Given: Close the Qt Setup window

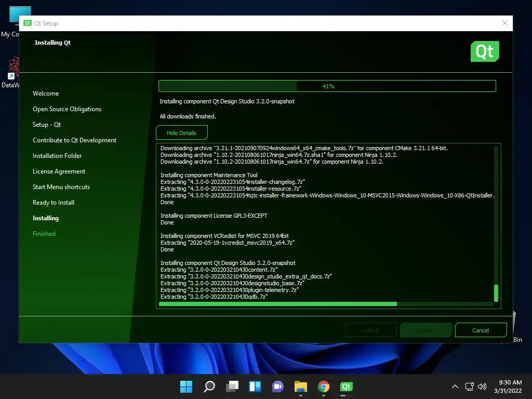Looking at the screenshot, I should coord(504,23).
